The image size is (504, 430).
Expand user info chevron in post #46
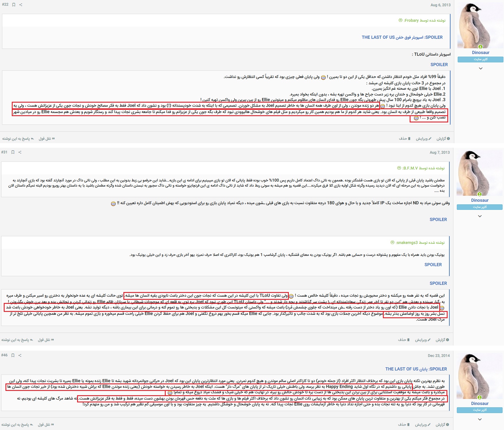coord(480,419)
